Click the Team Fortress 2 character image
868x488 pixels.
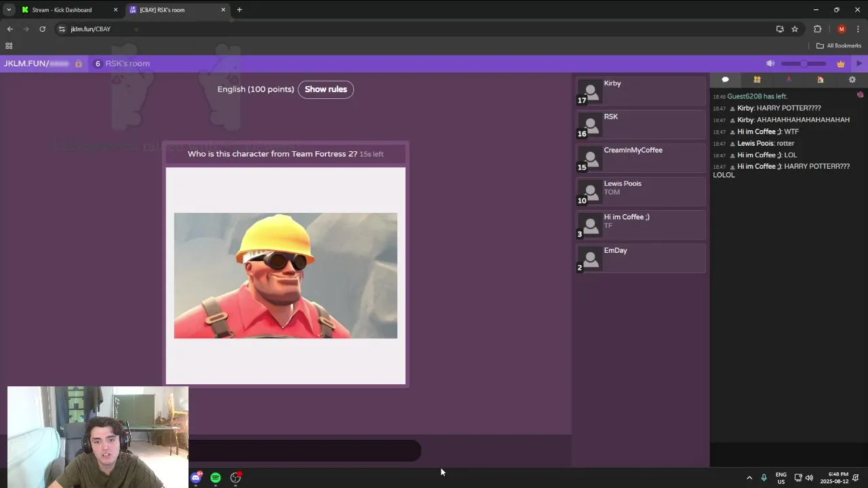pos(285,276)
